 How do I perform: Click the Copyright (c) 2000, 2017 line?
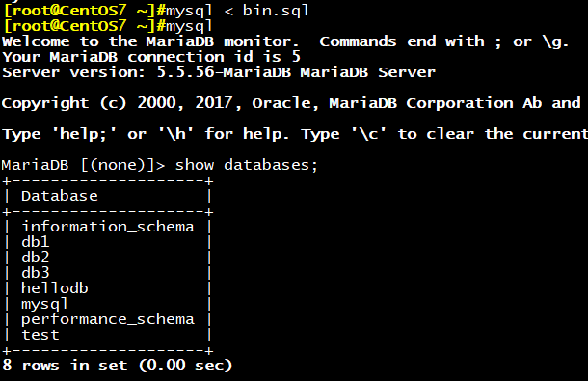click(x=291, y=103)
